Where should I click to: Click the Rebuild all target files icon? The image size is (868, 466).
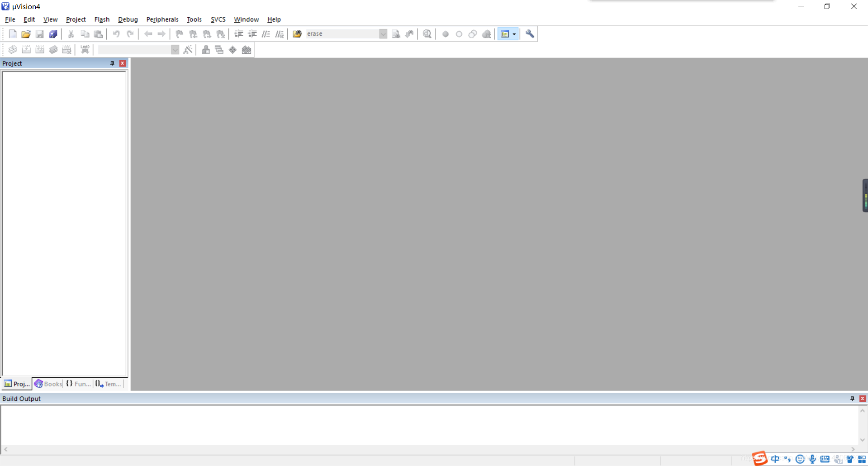(40, 50)
